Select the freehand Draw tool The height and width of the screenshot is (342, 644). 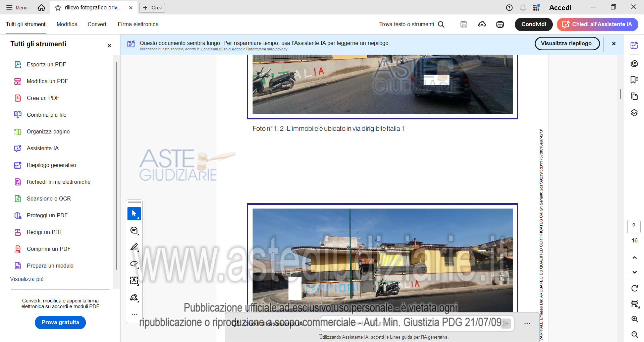(x=134, y=264)
